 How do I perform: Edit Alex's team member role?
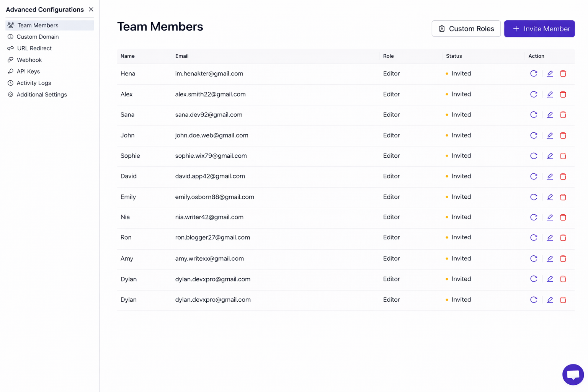[550, 94]
